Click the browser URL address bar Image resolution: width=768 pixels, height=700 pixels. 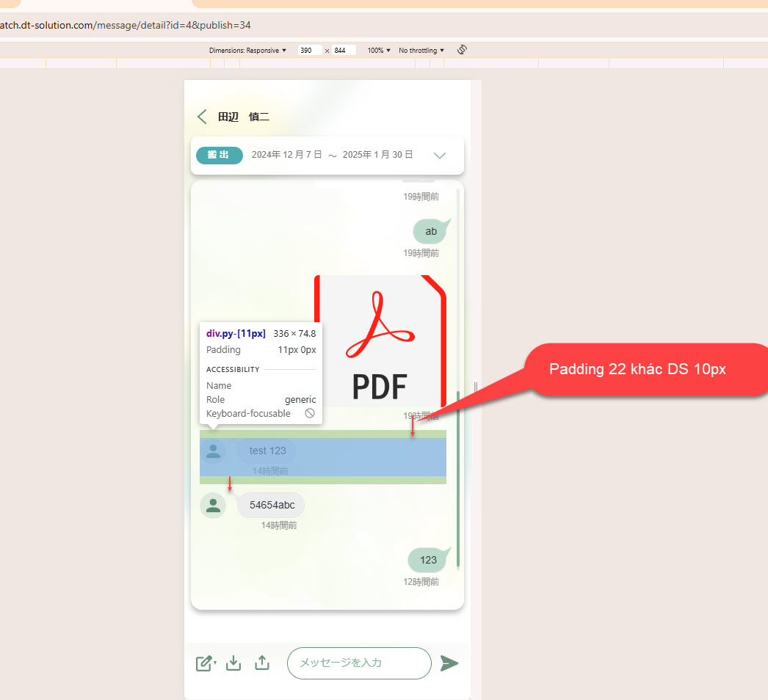click(x=294, y=25)
